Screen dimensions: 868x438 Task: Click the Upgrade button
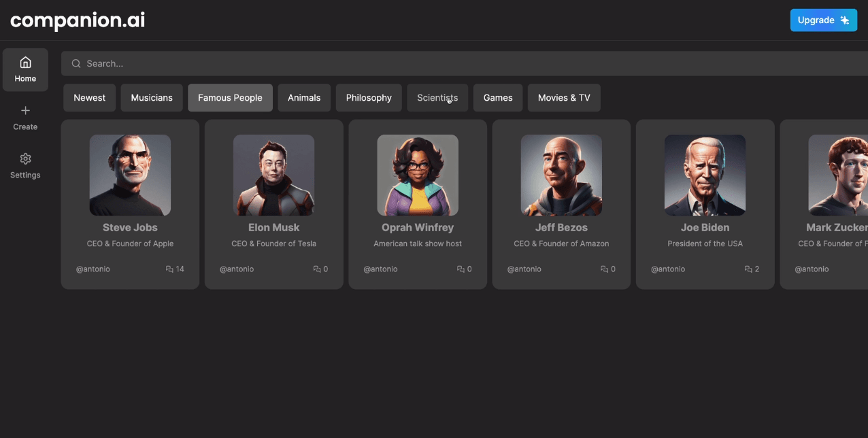[x=824, y=20]
